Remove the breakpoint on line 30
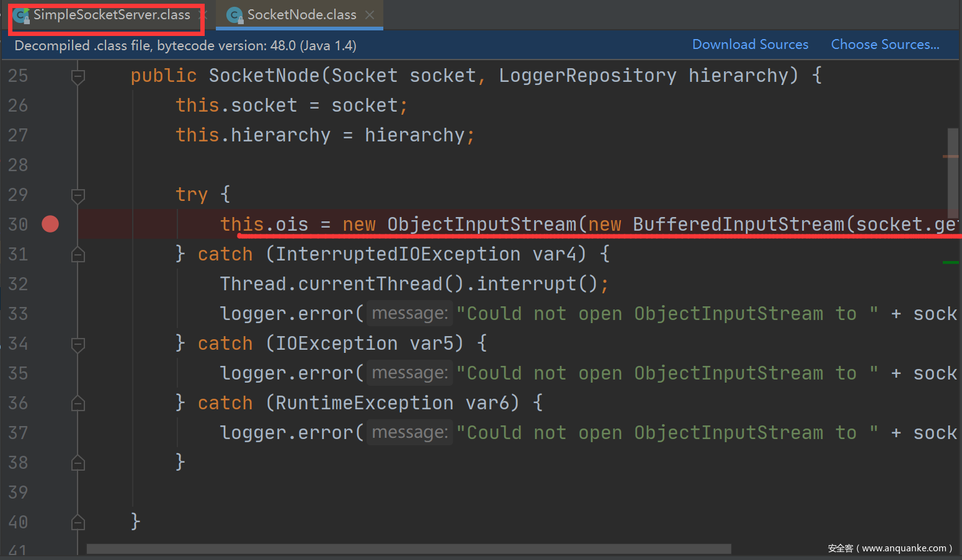Viewport: 962px width, 560px height. click(50, 224)
